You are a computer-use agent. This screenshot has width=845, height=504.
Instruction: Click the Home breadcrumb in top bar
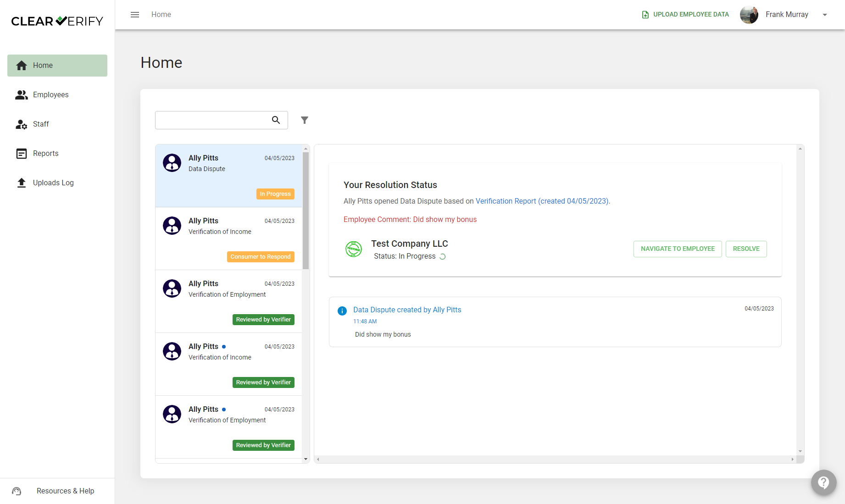(161, 15)
